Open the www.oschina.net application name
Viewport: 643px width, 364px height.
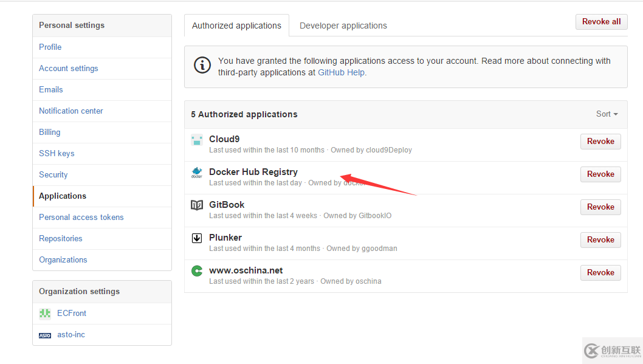[246, 270]
